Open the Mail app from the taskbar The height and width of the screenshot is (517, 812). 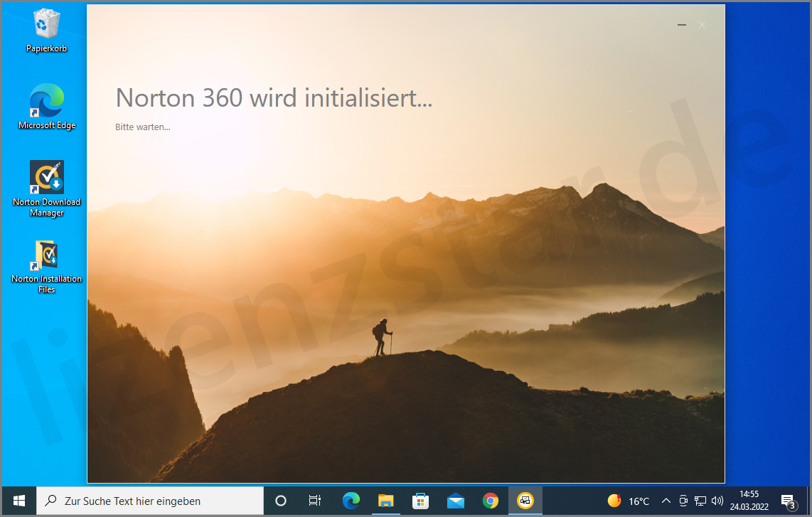click(x=456, y=501)
